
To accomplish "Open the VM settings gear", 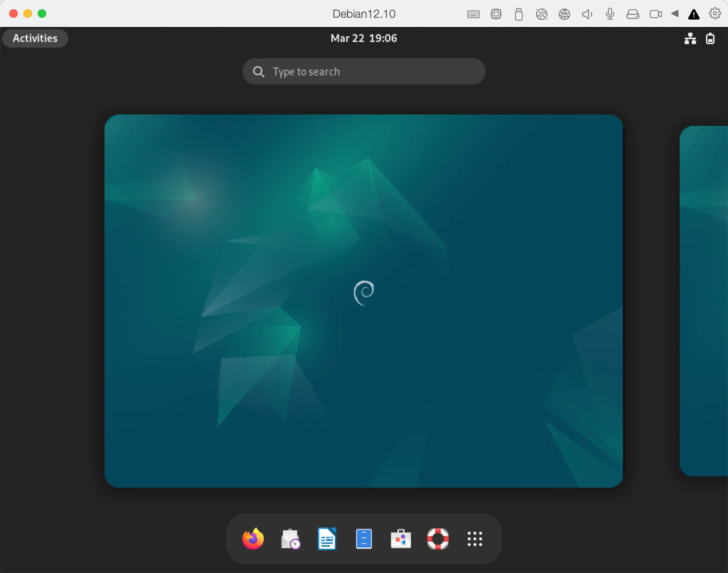I will point(715,14).
